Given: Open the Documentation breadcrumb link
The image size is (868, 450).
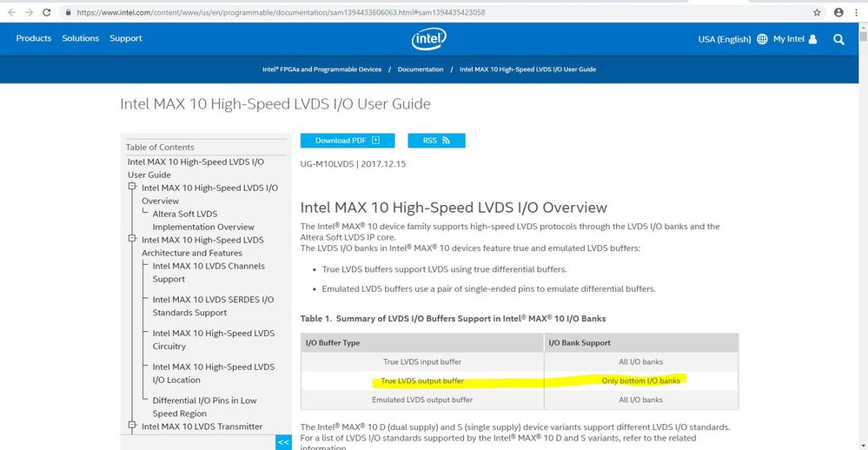Looking at the screenshot, I should click(x=421, y=69).
